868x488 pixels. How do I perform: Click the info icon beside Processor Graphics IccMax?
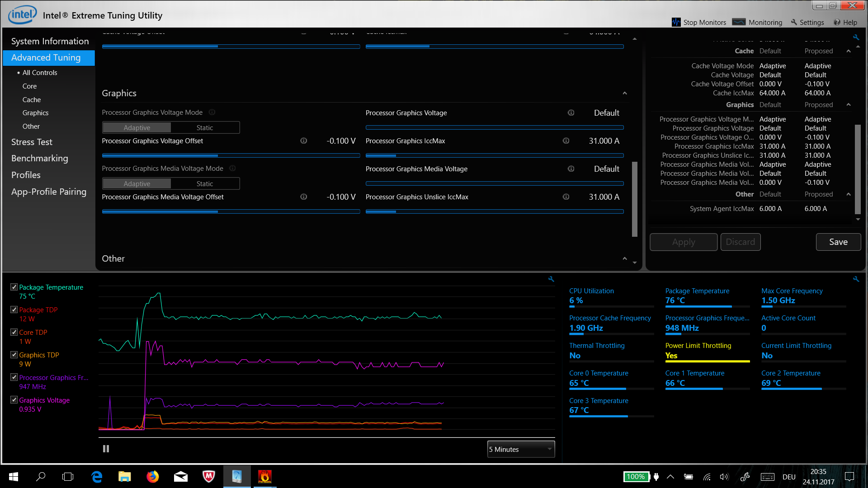click(x=566, y=141)
